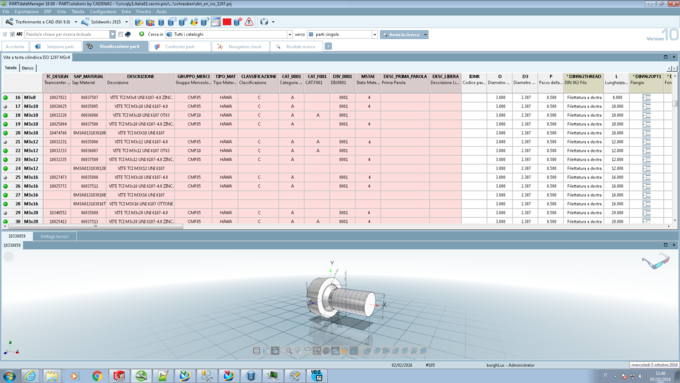Open the parti singole dropdown
The height and width of the screenshot is (383, 680).
[375, 34]
